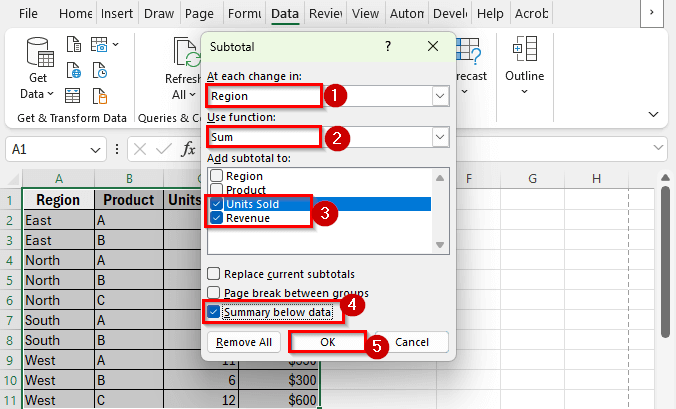This screenshot has width=676, height=409.
Task: Switch to the Review tab
Action: coord(325,14)
